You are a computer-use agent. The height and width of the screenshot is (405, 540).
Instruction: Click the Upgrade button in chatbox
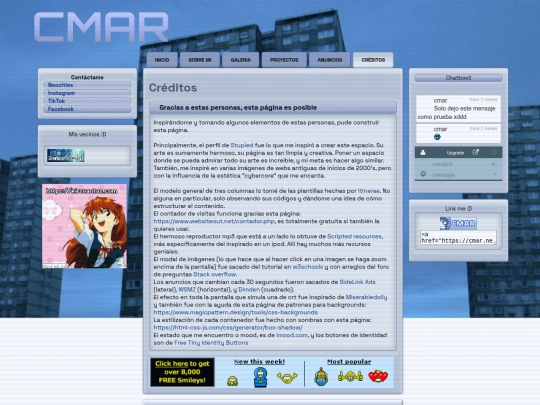(x=455, y=153)
